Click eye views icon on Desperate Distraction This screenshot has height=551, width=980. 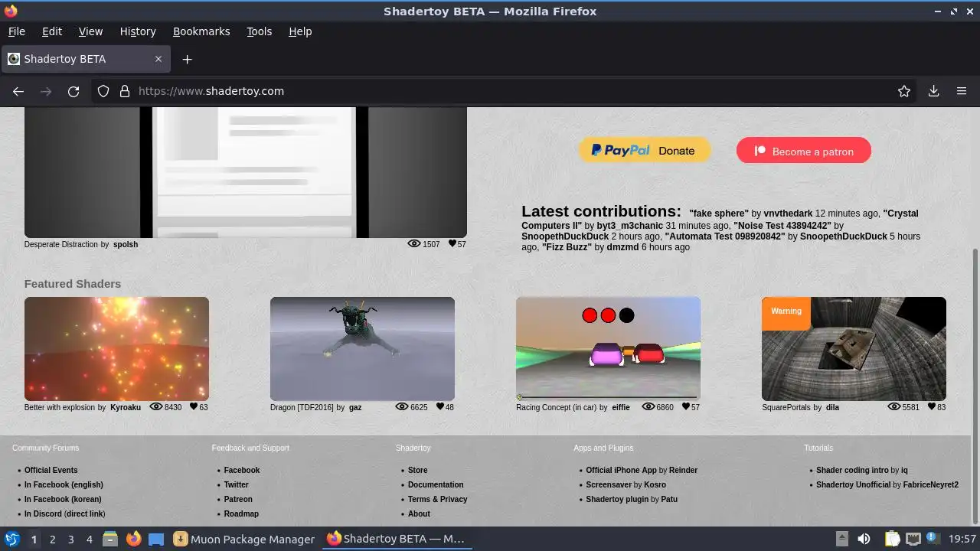(414, 243)
